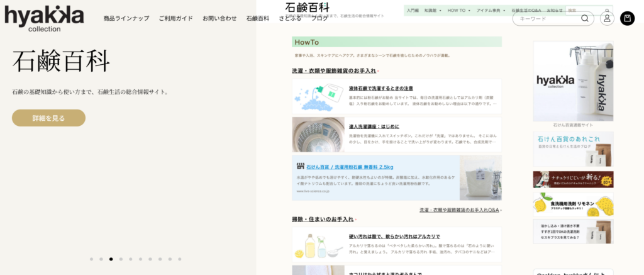The width and height of the screenshot is (644, 275).
Task: Open the ナチュクリじじいが斬る banner
Action: click(573, 179)
